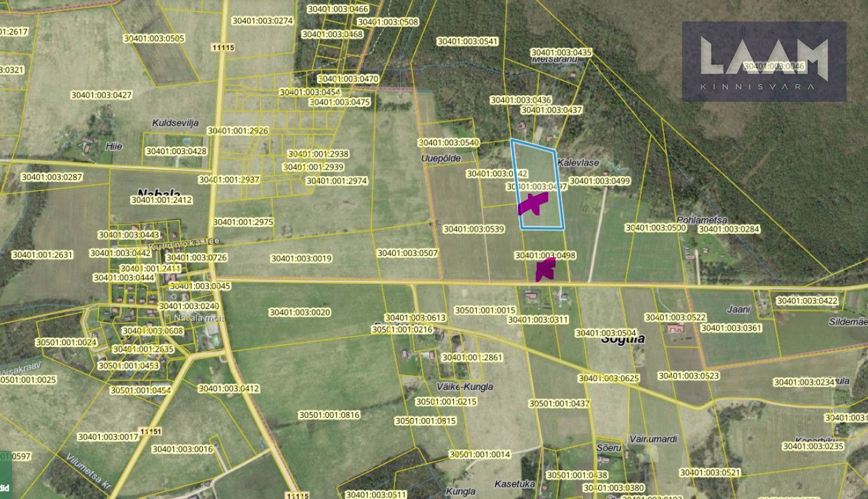Select parcel label 30401:003:0427
The height and width of the screenshot is (499, 868).
(101, 95)
